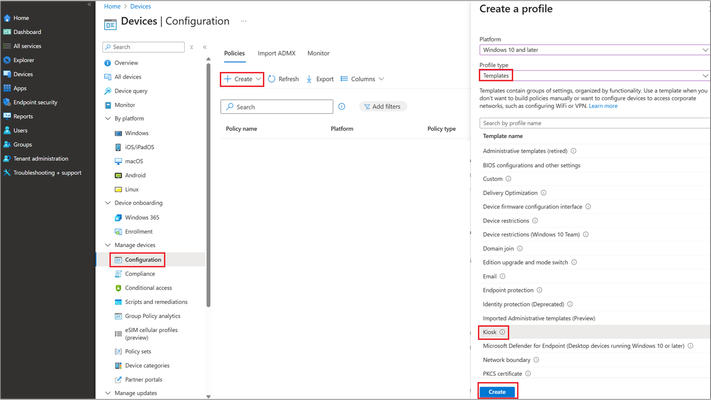Follow the Learn more link

pos(603,106)
